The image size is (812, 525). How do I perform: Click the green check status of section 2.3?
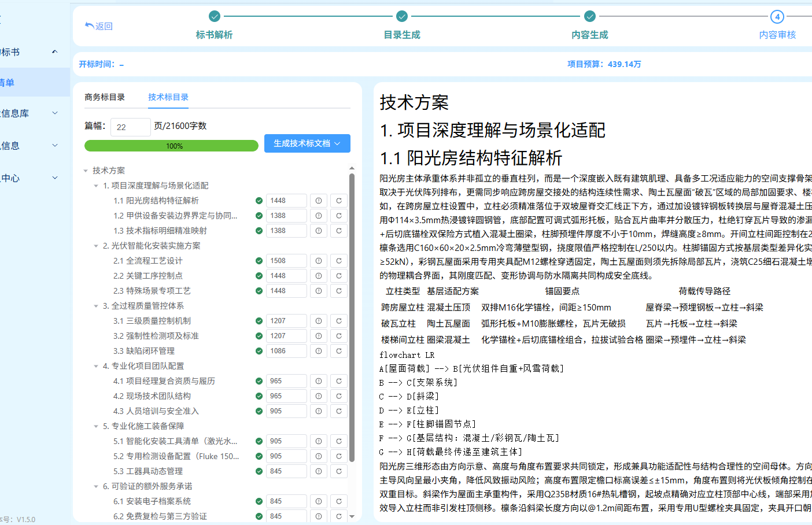[259, 291]
